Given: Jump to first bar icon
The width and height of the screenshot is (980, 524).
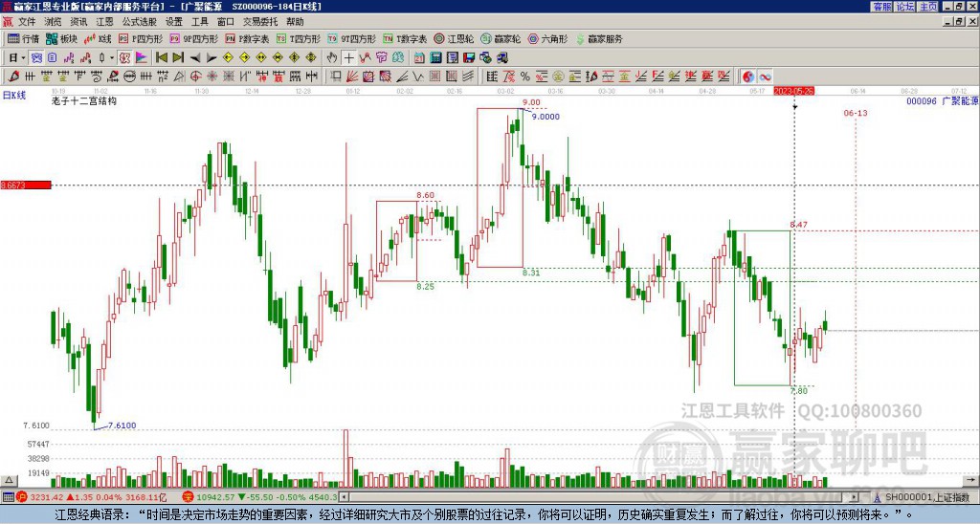Looking at the screenshot, I should point(161,57).
